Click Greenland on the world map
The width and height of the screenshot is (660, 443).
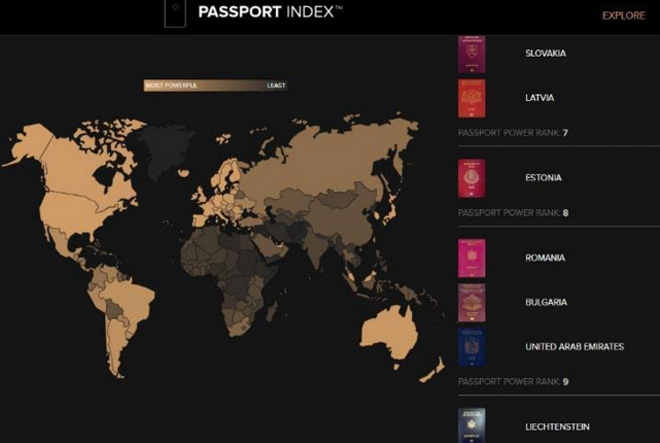point(164,149)
